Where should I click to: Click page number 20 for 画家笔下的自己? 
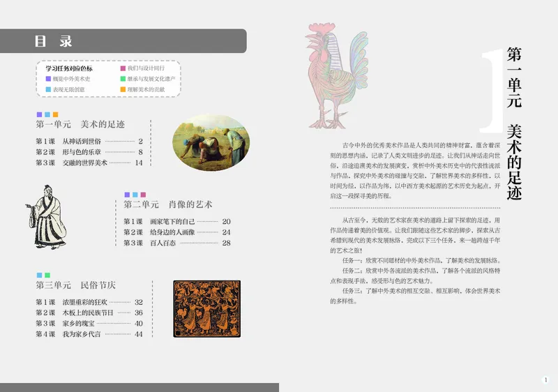(x=226, y=222)
